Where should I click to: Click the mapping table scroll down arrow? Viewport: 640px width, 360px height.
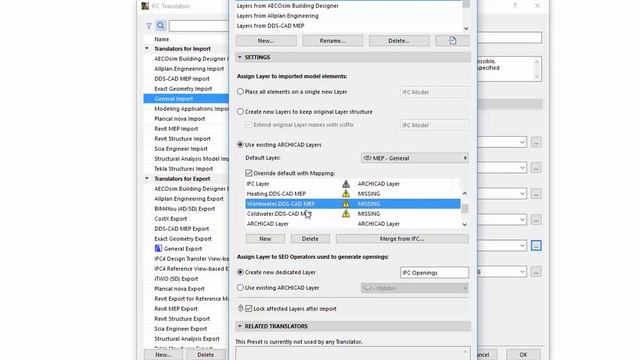[x=464, y=224]
